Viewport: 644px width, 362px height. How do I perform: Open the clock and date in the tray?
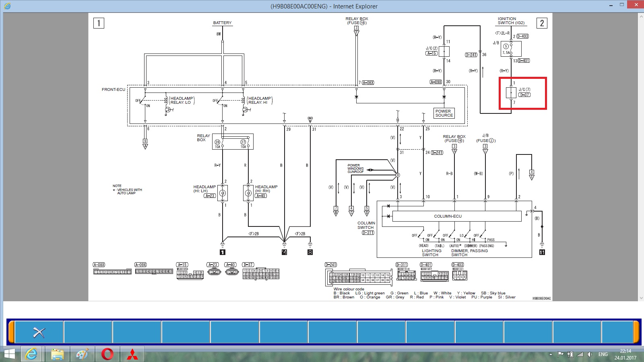pos(625,354)
